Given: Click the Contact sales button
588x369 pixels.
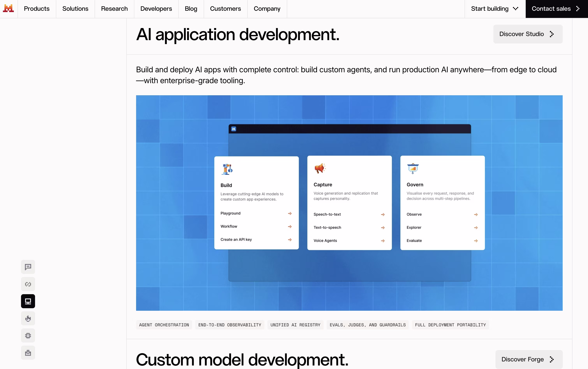Looking at the screenshot, I should [x=556, y=9].
